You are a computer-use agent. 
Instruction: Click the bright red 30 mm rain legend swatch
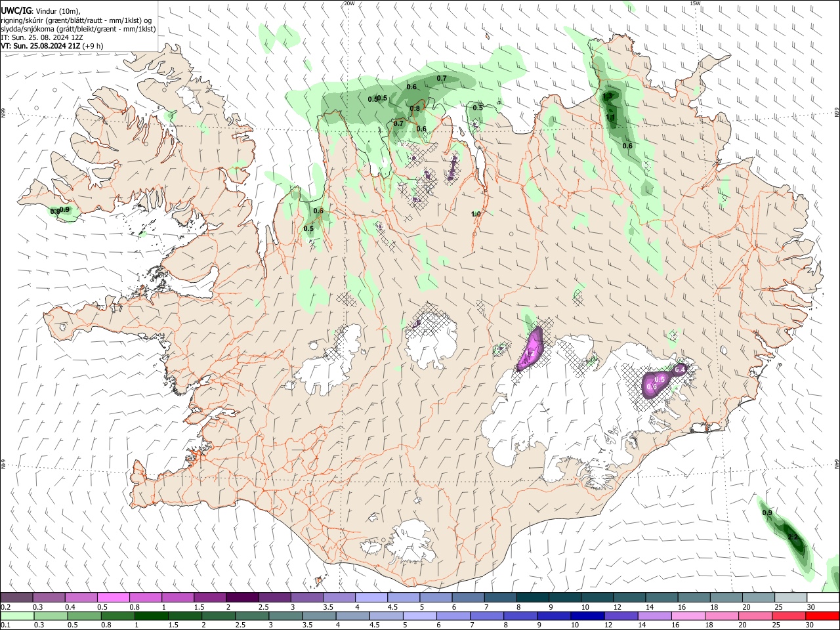click(x=822, y=616)
